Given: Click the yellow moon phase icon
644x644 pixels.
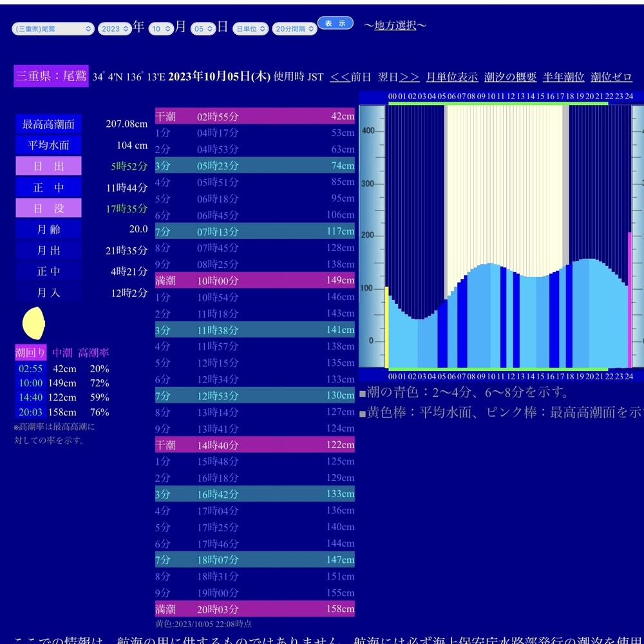Looking at the screenshot, I should click(x=33, y=323).
